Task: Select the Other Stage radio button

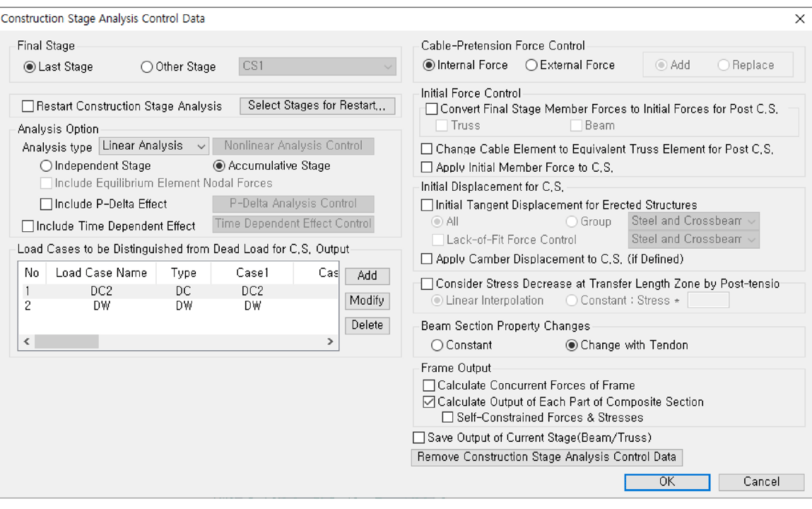Action: [147, 67]
